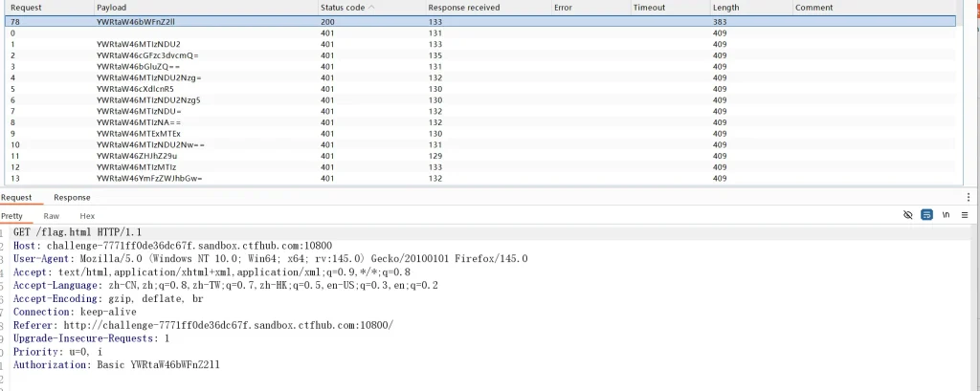This screenshot has width=980, height=391.
Task: Toggle the \n show newline characters button
Action: [946, 216]
